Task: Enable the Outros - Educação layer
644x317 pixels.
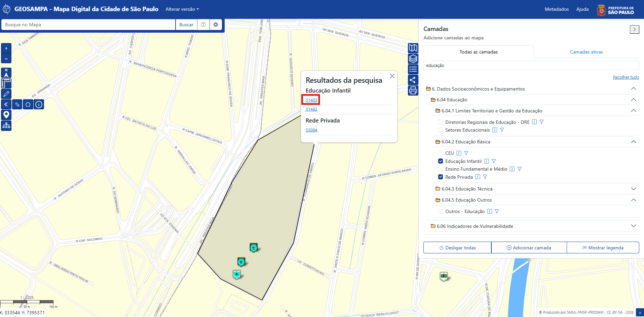Action: click(441, 211)
